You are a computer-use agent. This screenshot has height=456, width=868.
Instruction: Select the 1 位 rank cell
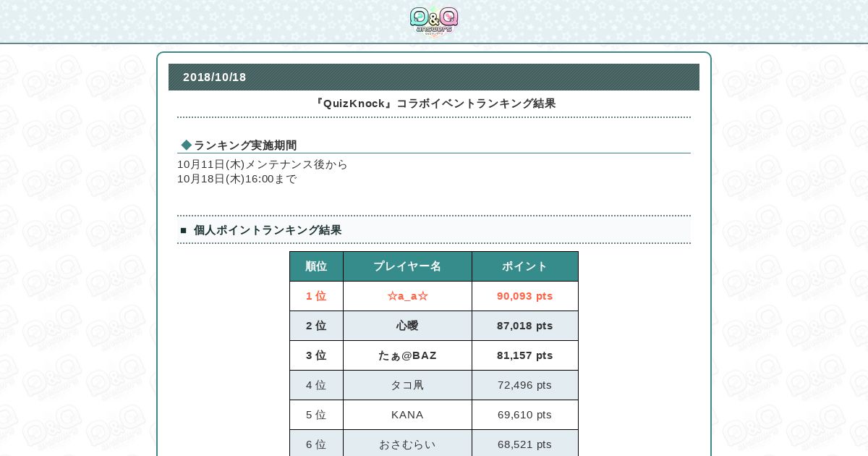316,296
